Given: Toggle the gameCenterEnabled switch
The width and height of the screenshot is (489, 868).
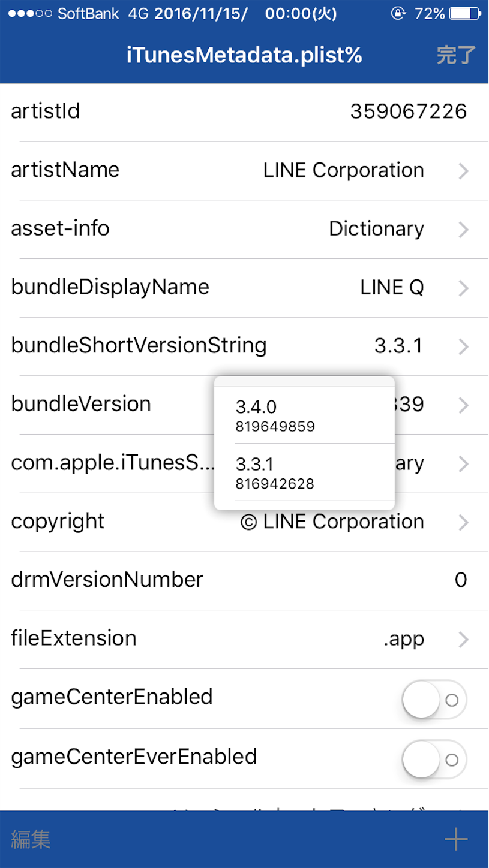Looking at the screenshot, I should point(434,699).
